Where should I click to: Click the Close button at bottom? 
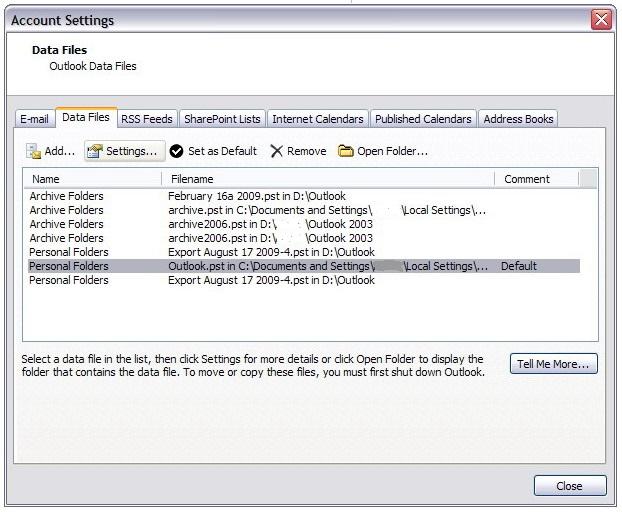tap(569, 486)
